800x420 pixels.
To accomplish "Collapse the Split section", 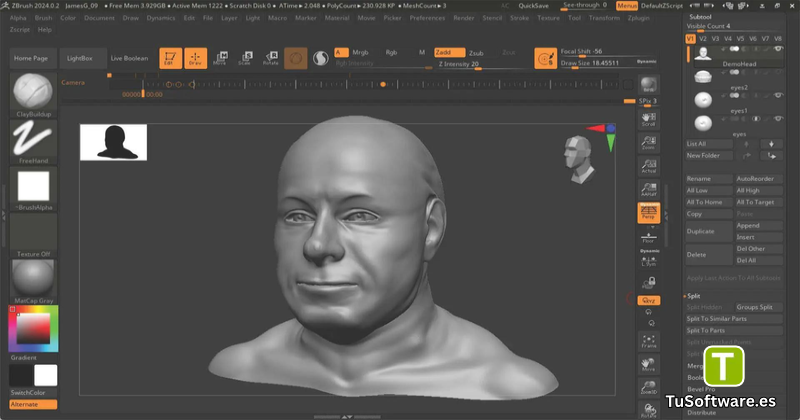I will [693, 296].
